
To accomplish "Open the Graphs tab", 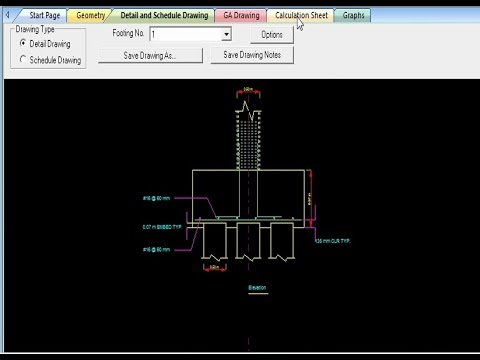I will tap(353, 15).
